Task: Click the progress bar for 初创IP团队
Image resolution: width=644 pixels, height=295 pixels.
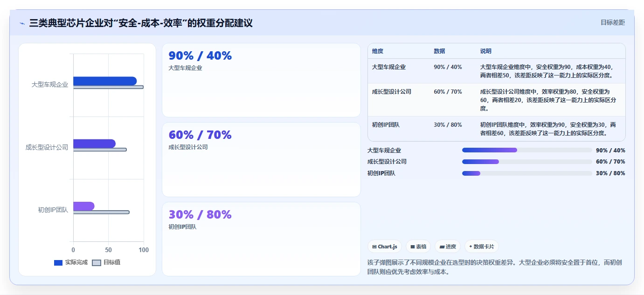Action: [x=527, y=173]
